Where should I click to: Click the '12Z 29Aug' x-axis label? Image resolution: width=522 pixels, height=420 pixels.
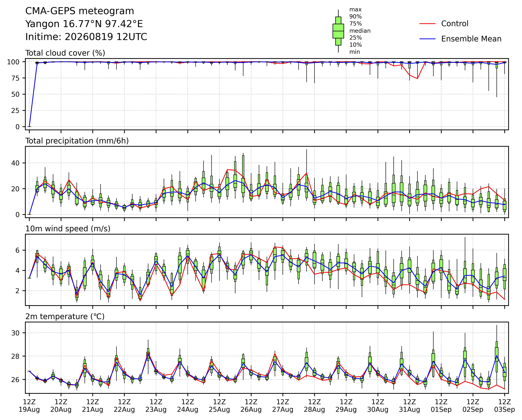(346, 406)
